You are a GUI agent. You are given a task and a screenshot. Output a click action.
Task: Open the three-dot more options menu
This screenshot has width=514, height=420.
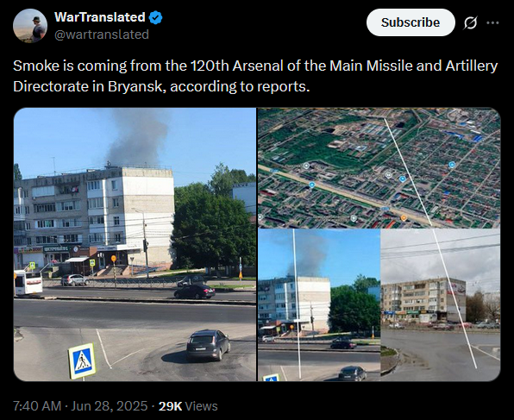click(492, 22)
